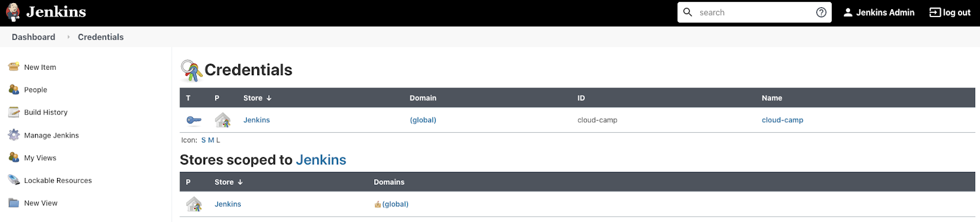Open the Credentials breadcrumb item
This screenshot has width=980, height=222.
[x=100, y=37]
